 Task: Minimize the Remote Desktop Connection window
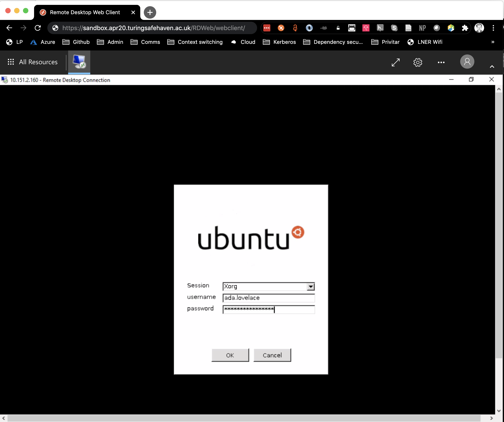pyautogui.click(x=451, y=80)
